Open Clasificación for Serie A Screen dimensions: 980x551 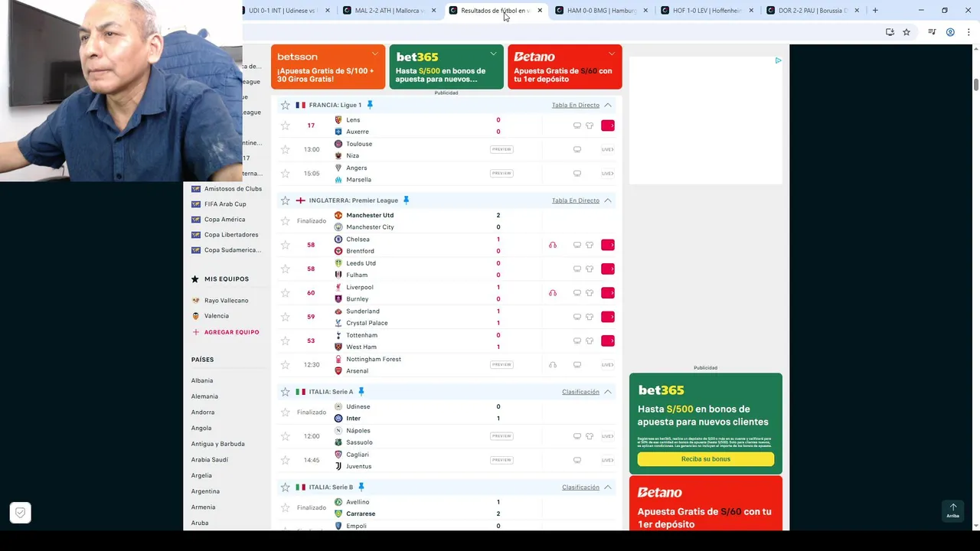point(580,392)
